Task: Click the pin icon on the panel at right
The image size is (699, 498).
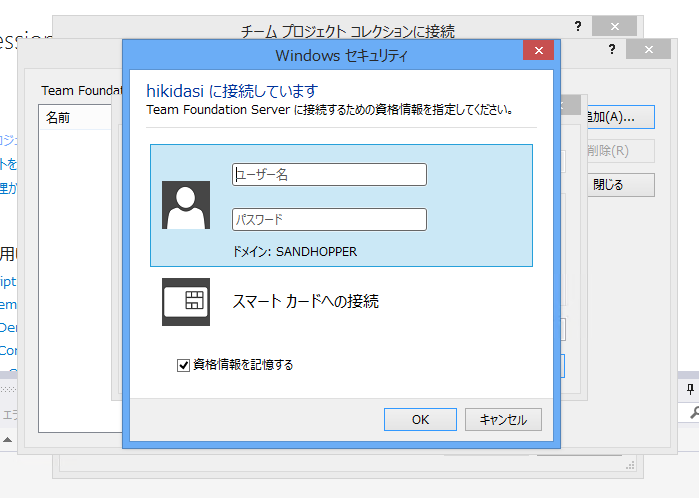Action: [x=690, y=389]
